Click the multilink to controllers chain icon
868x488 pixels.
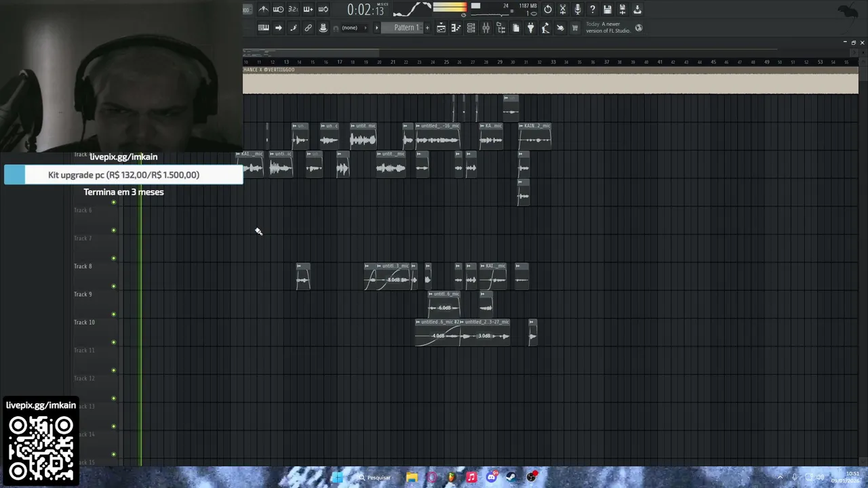click(308, 28)
